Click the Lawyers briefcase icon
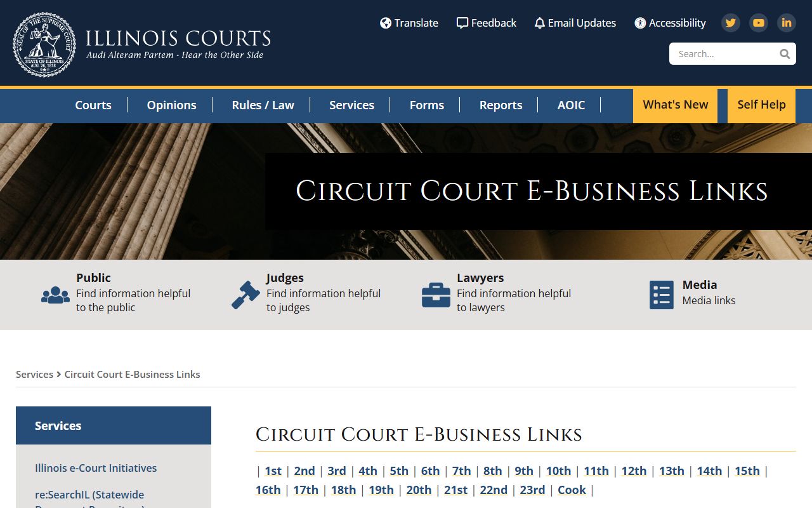 [436, 295]
